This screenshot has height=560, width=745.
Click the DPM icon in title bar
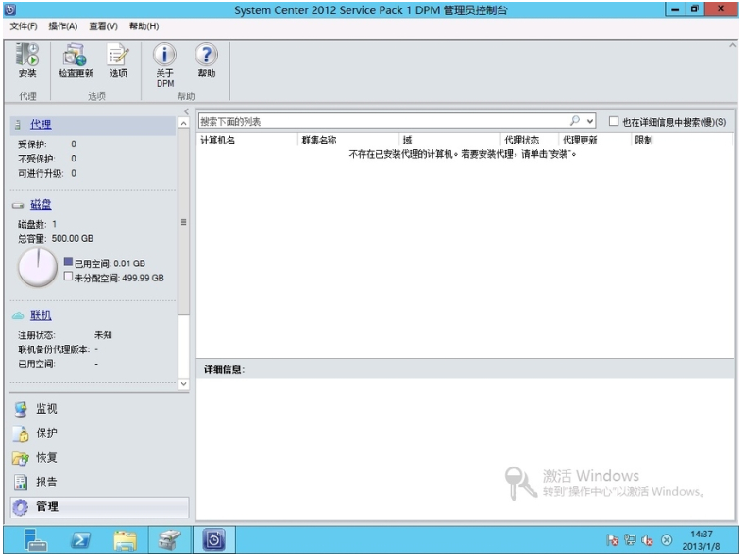10,9
